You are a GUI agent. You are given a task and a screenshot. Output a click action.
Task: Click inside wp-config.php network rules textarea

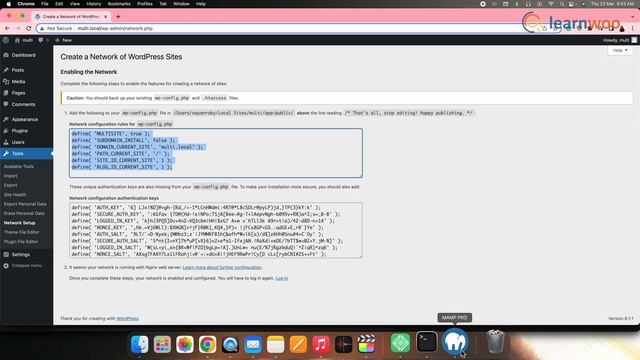tap(216, 153)
